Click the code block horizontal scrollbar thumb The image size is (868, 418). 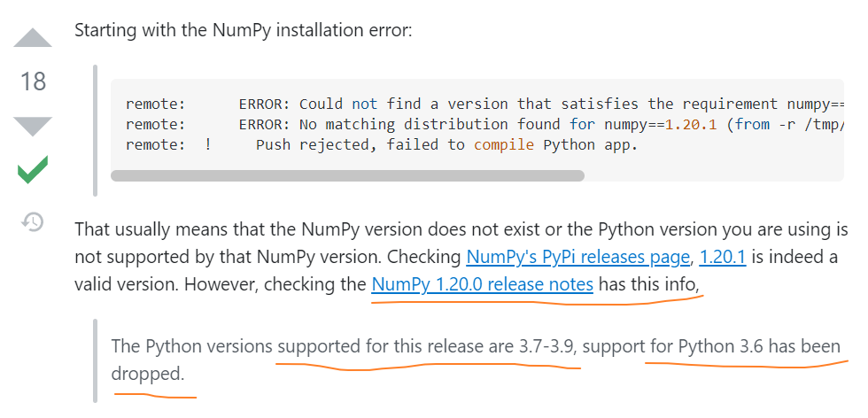(x=347, y=175)
